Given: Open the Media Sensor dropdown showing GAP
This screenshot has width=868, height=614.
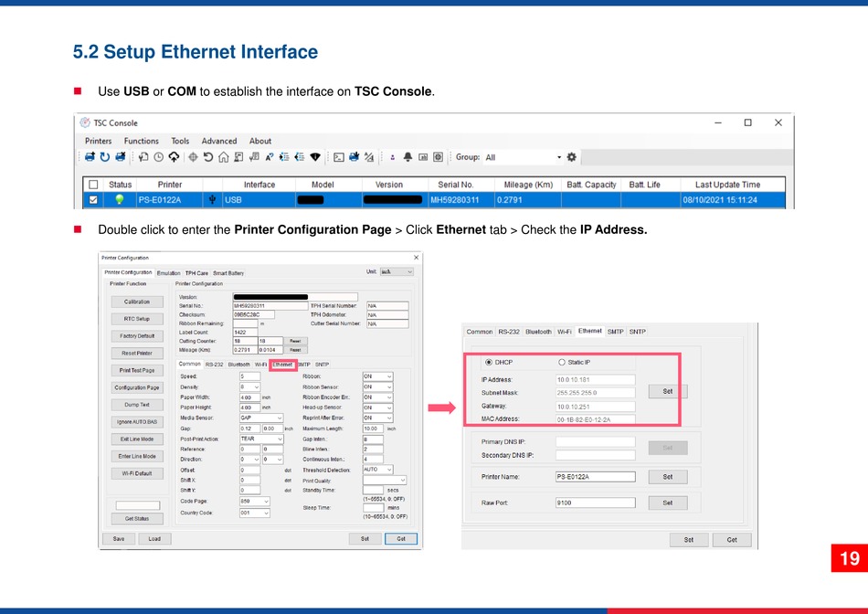Looking at the screenshot, I should (x=261, y=418).
